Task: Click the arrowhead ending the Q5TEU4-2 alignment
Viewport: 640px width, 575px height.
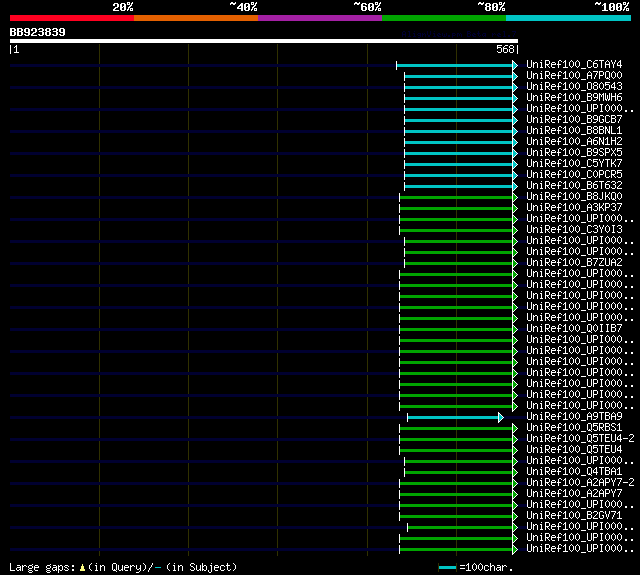Action: [x=515, y=440]
